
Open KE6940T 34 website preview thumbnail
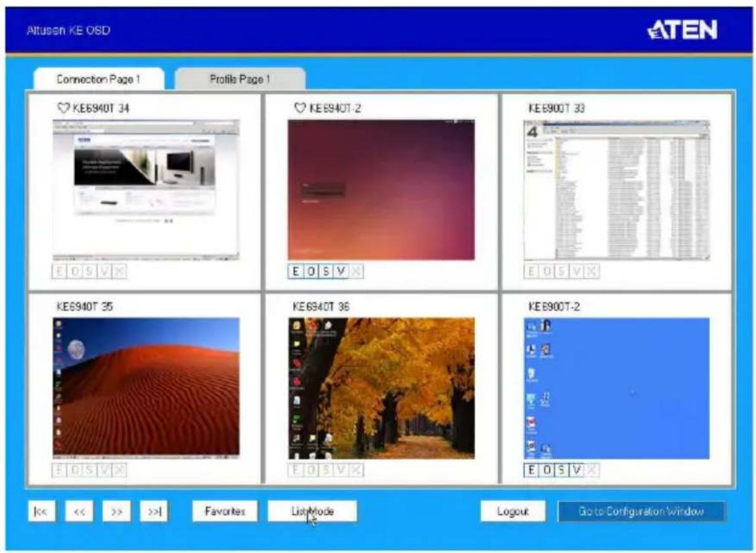click(146, 190)
